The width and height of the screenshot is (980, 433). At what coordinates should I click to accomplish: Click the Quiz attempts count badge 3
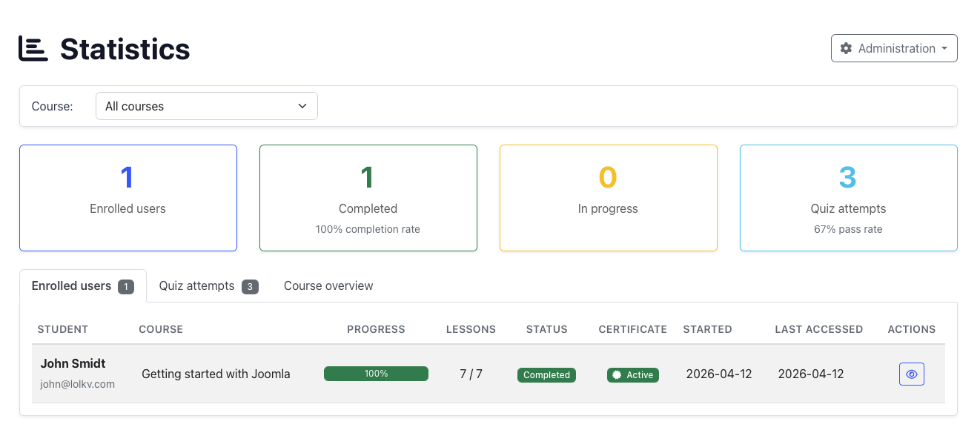tap(250, 287)
